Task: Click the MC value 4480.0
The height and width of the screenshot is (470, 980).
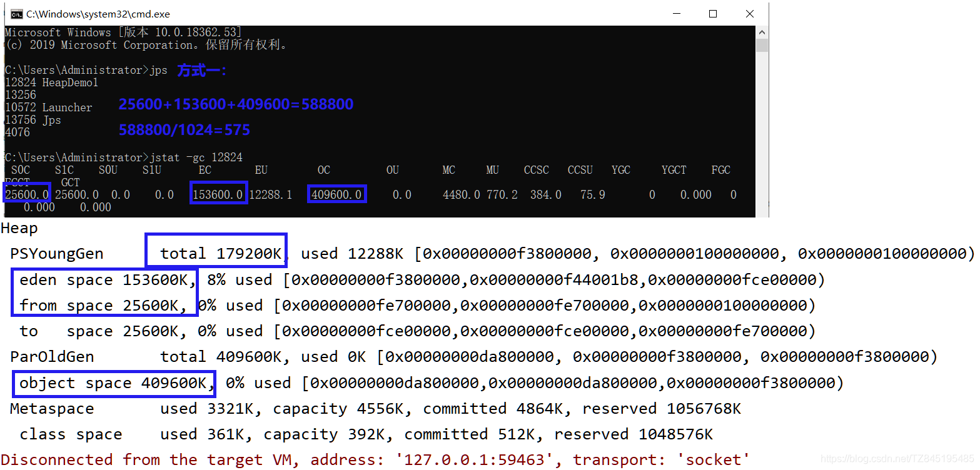Action: [x=462, y=195]
